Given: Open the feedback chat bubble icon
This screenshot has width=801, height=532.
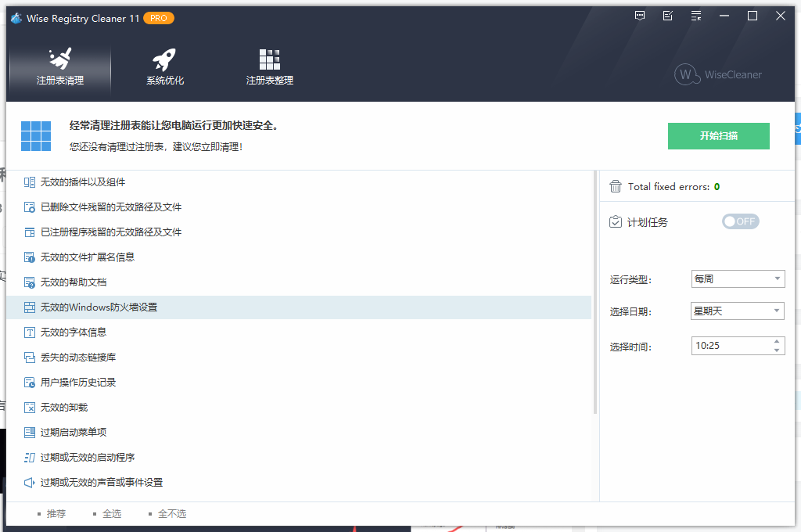Looking at the screenshot, I should (x=640, y=16).
